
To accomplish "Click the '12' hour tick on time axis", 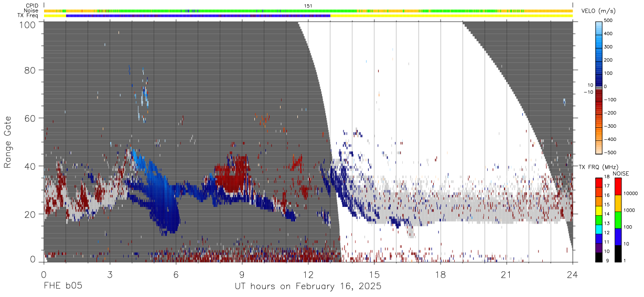I will pyautogui.click(x=308, y=274).
